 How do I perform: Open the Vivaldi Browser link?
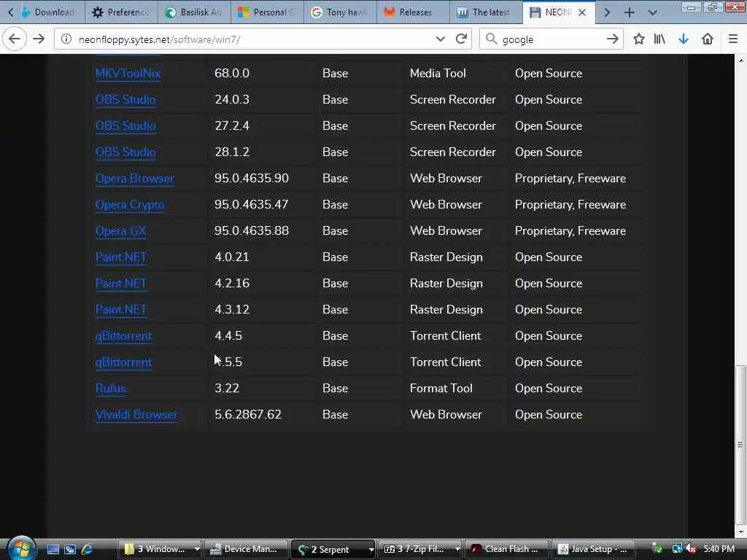click(x=136, y=414)
